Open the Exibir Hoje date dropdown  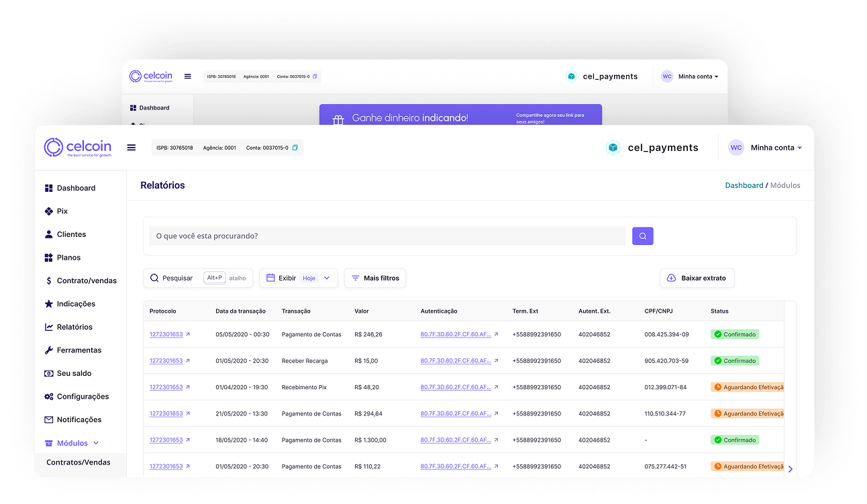click(x=299, y=278)
